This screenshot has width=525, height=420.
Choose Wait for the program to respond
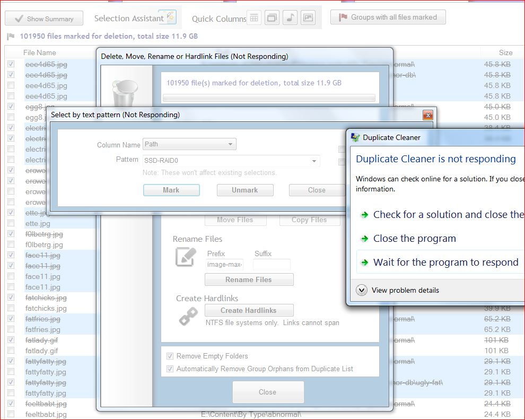click(x=445, y=262)
